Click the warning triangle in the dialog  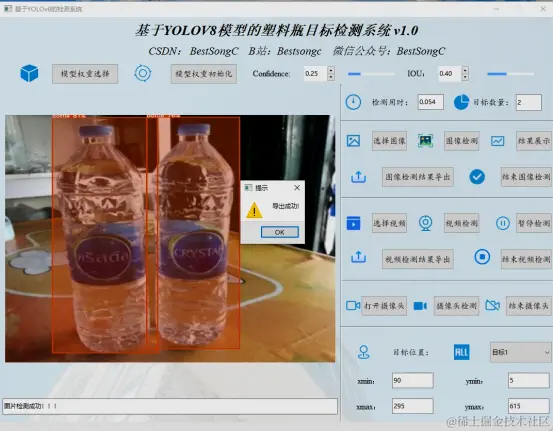point(254,210)
